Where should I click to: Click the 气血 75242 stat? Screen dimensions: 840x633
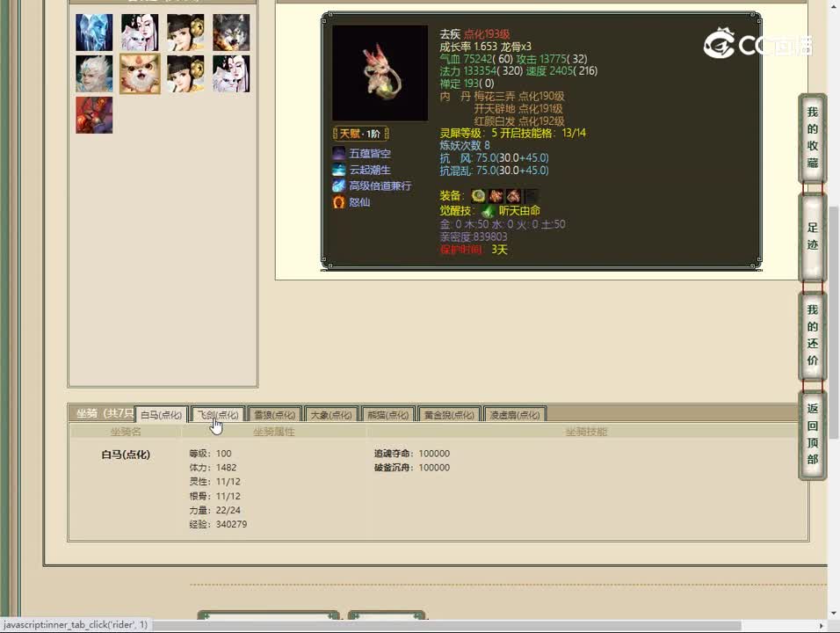click(x=476, y=58)
